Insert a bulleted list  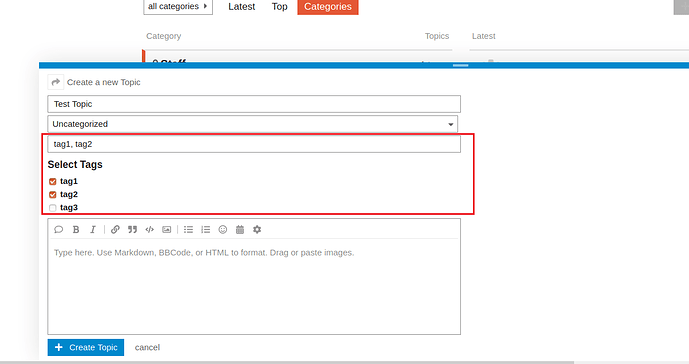pyautogui.click(x=189, y=229)
